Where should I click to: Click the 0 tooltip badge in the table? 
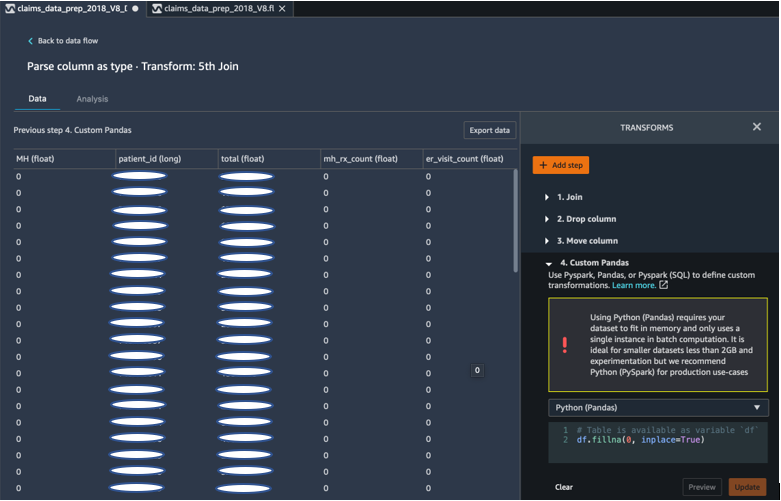[477, 371]
